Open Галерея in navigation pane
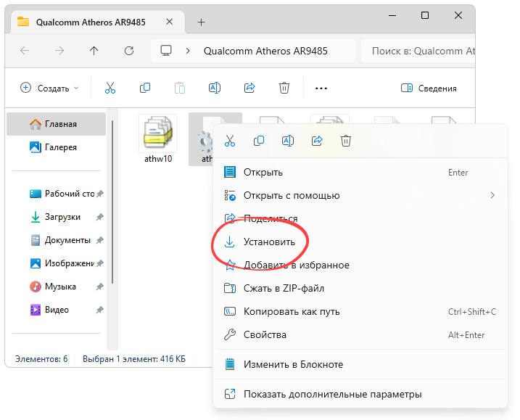 56,147
